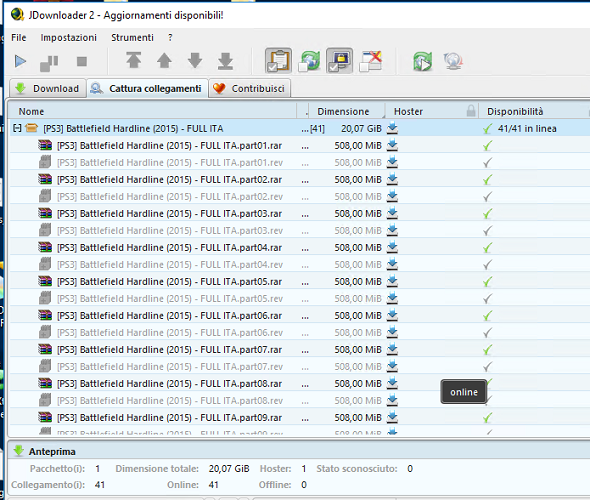Click the Anteprima green arrow icon

pyautogui.click(x=18, y=450)
